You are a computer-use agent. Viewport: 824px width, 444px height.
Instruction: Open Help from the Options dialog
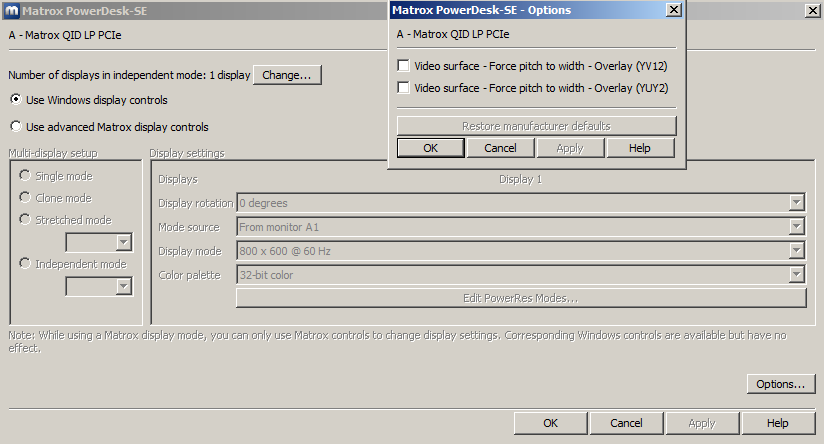(640, 148)
